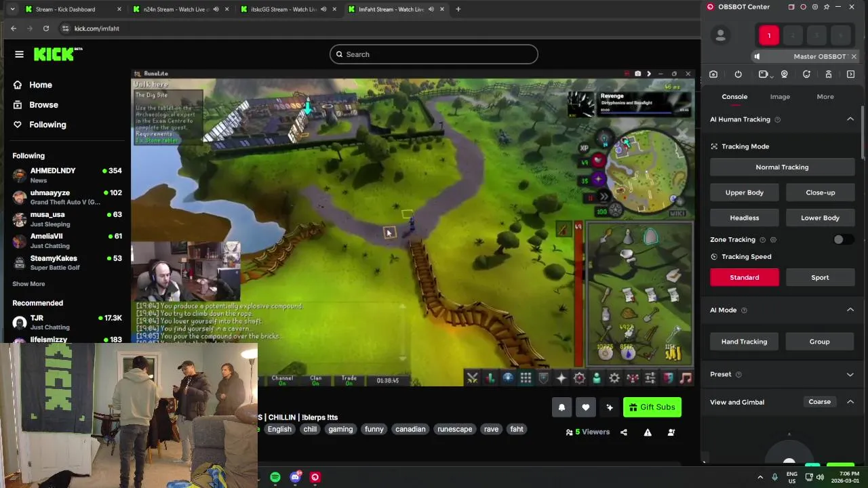This screenshot has width=868, height=488.
Task: Share the stream via share icon
Action: 624,432
